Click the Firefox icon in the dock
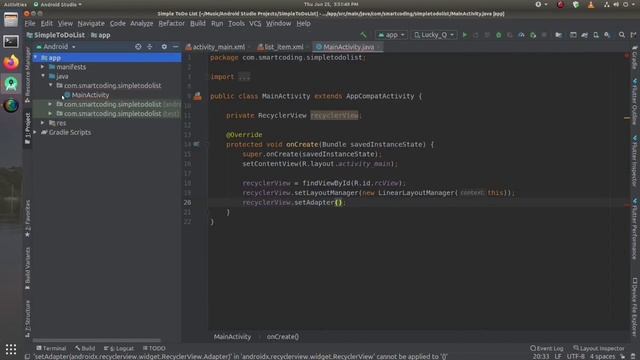Screen dimensions: 640x360 coord(11,62)
